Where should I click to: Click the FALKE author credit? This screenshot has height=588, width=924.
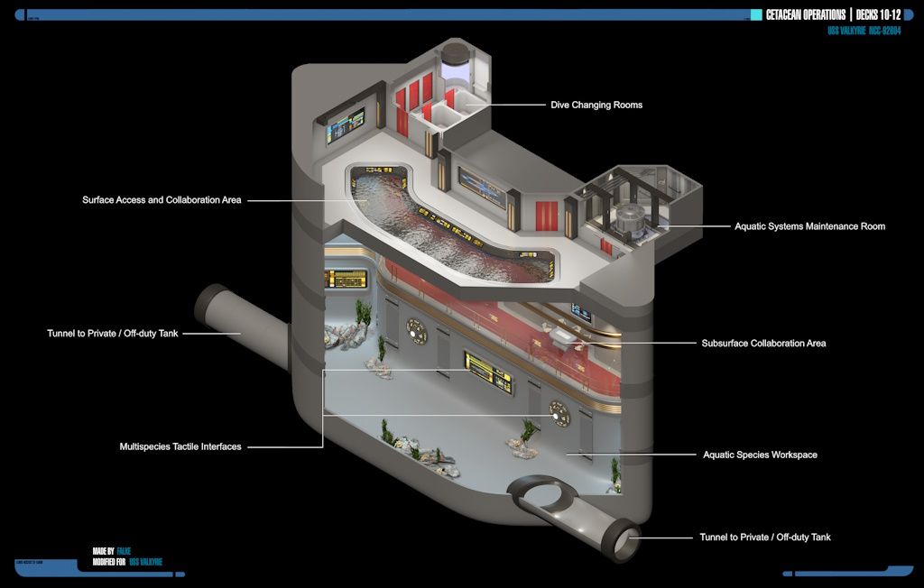pyautogui.click(x=125, y=550)
